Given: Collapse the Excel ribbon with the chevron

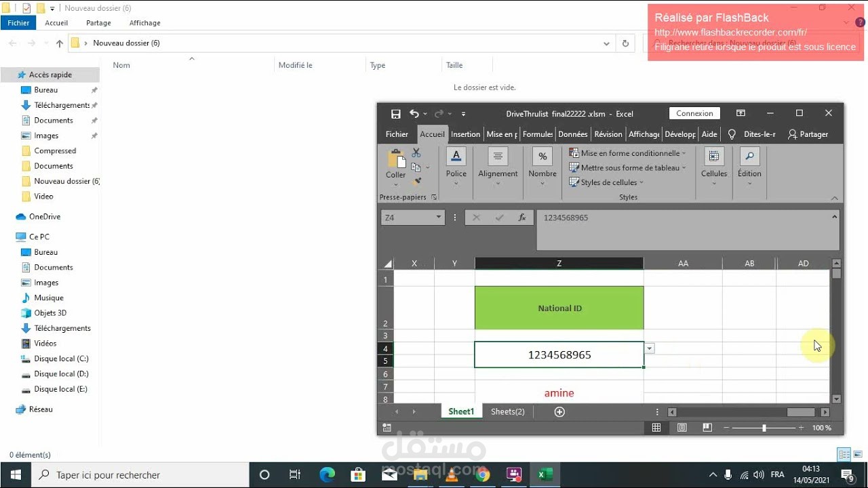Looking at the screenshot, I should [835, 198].
